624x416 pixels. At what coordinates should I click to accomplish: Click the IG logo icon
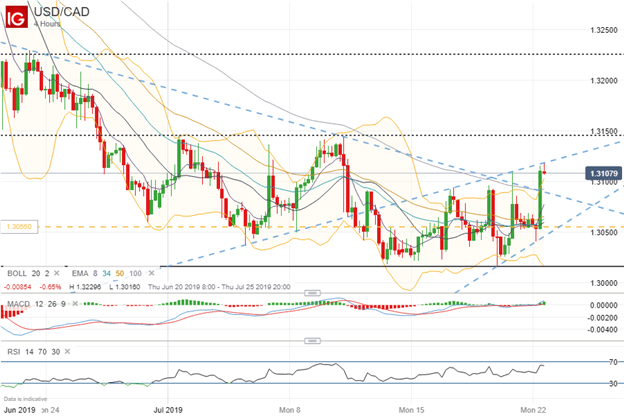click(17, 17)
